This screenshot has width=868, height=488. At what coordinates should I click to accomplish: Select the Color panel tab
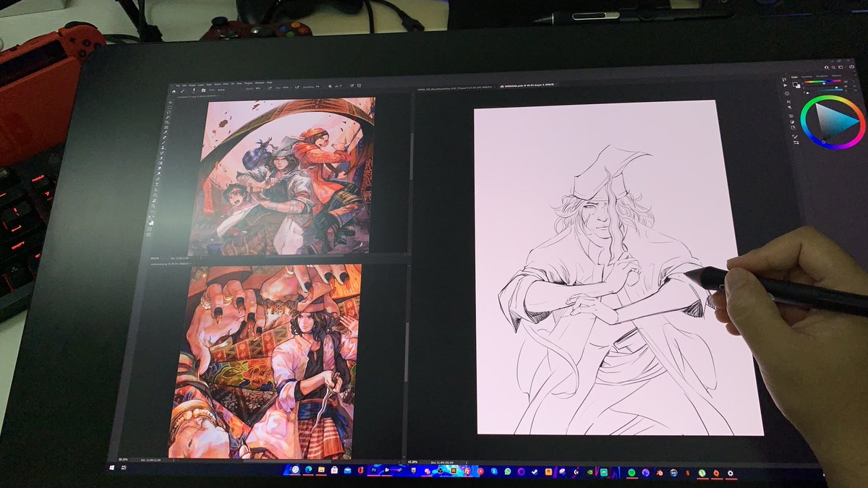pos(794,77)
